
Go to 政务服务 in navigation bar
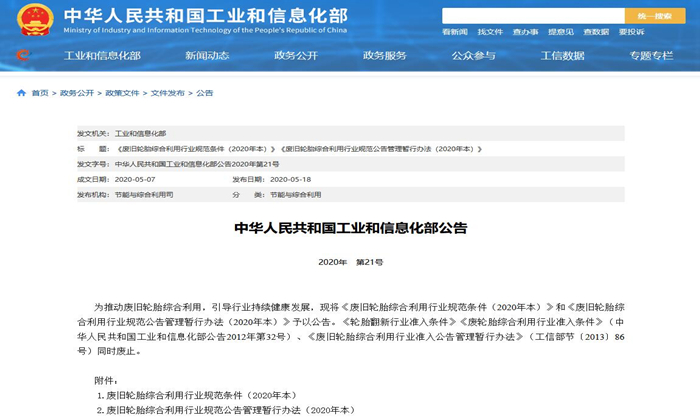click(x=385, y=55)
